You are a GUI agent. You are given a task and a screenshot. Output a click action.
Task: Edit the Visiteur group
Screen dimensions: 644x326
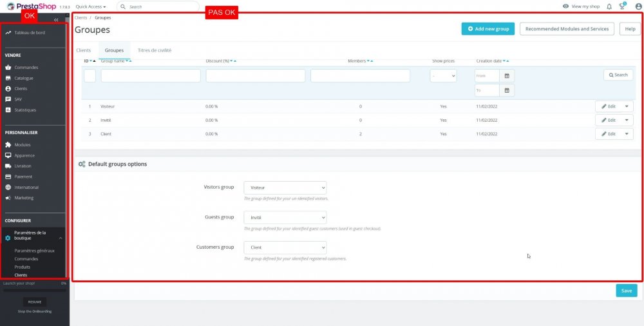[609, 106]
